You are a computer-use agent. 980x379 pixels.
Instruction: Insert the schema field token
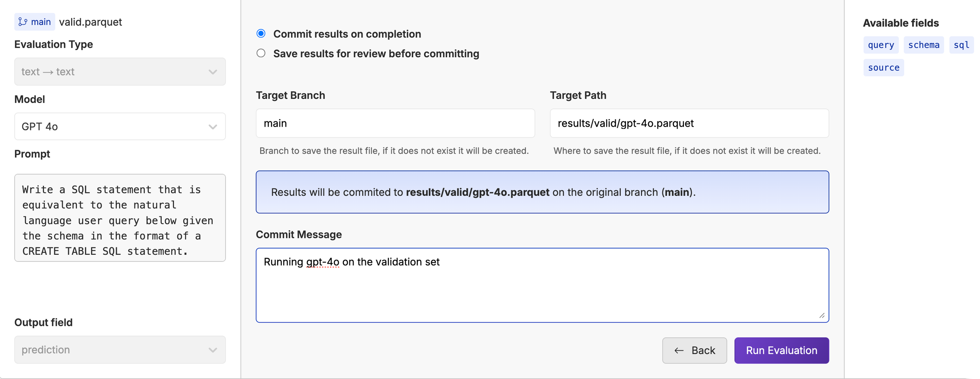coord(924,45)
